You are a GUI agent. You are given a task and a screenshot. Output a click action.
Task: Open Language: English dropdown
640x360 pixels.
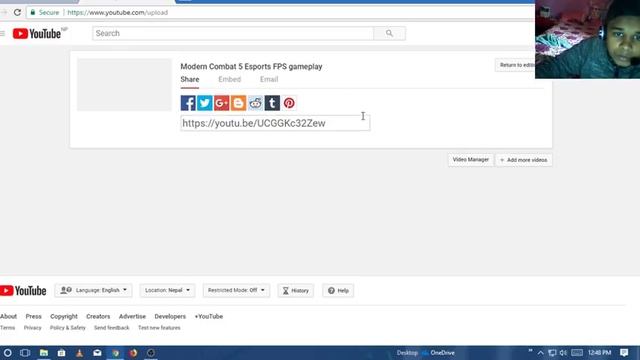click(x=93, y=290)
